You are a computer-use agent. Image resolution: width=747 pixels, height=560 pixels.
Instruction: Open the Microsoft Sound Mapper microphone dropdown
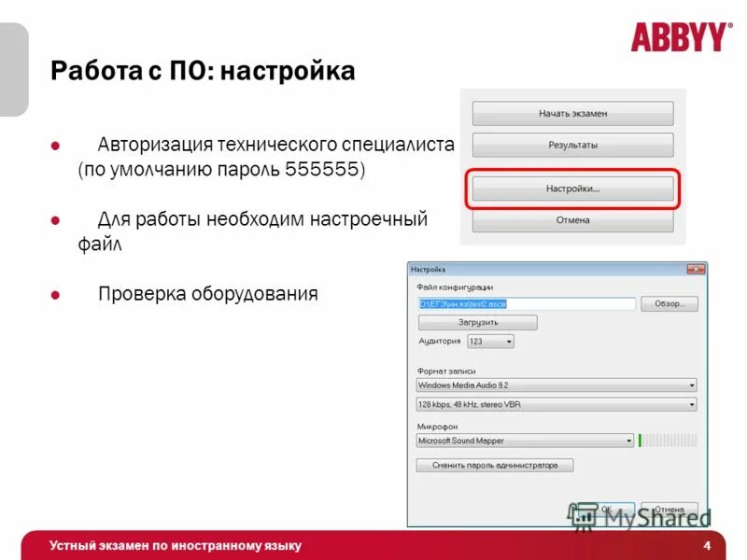point(627,439)
